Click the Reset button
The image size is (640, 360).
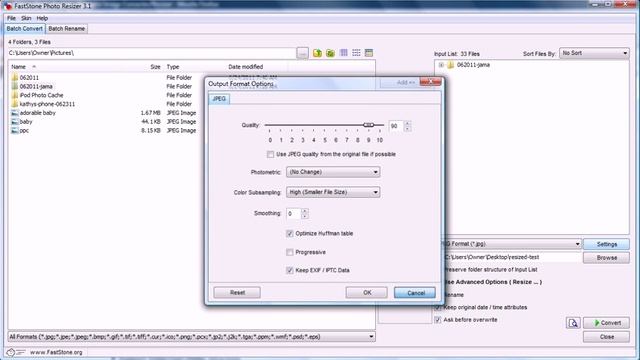click(237, 293)
